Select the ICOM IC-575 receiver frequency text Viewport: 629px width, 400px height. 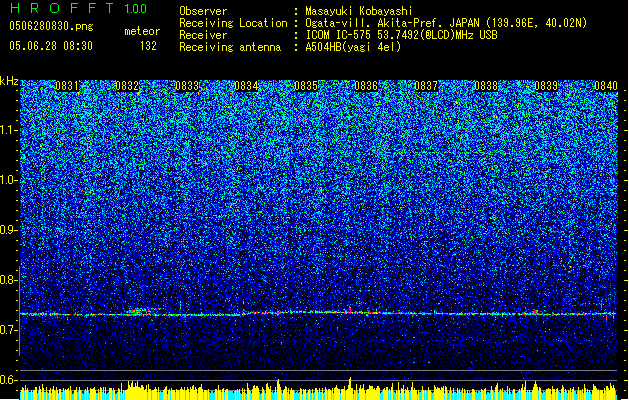tap(401, 35)
